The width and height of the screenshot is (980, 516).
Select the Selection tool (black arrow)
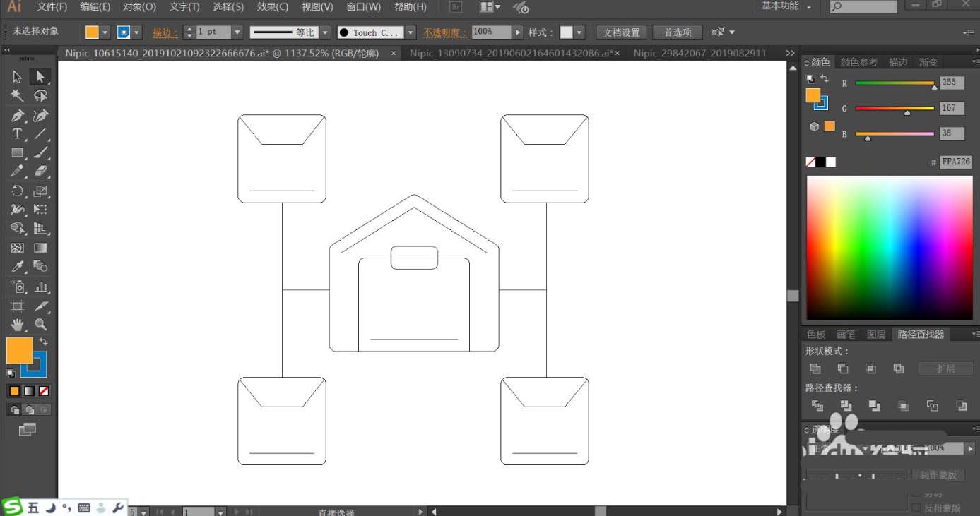pos(18,77)
